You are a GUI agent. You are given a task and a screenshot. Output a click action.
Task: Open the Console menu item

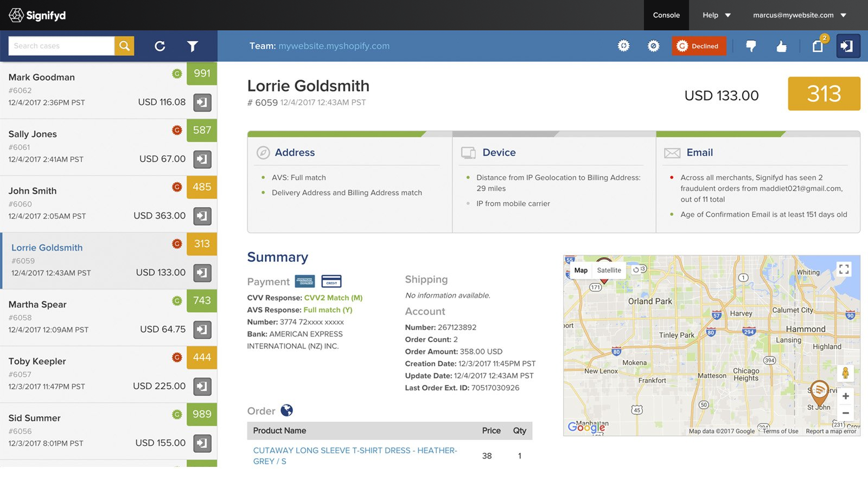[x=666, y=15]
